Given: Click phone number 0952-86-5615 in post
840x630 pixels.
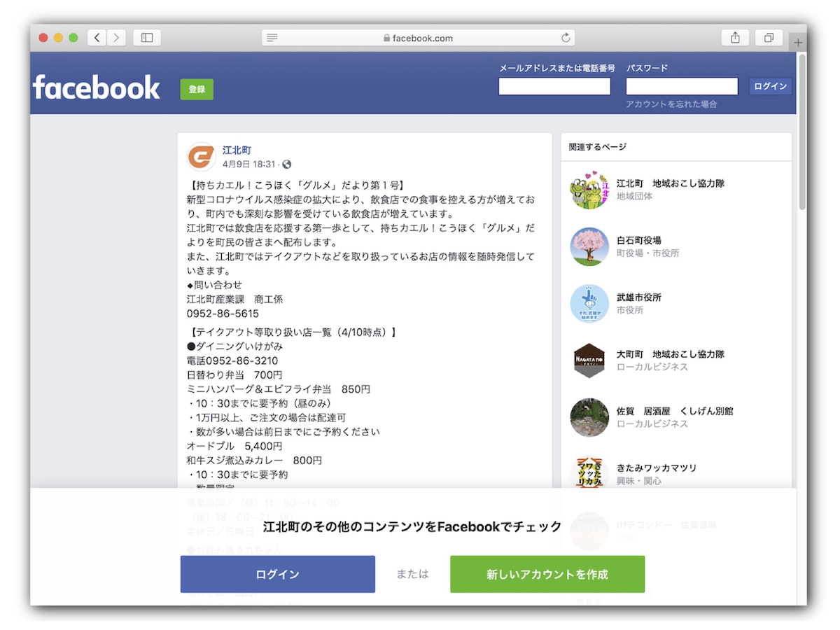Looking at the screenshot, I should (223, 314).
